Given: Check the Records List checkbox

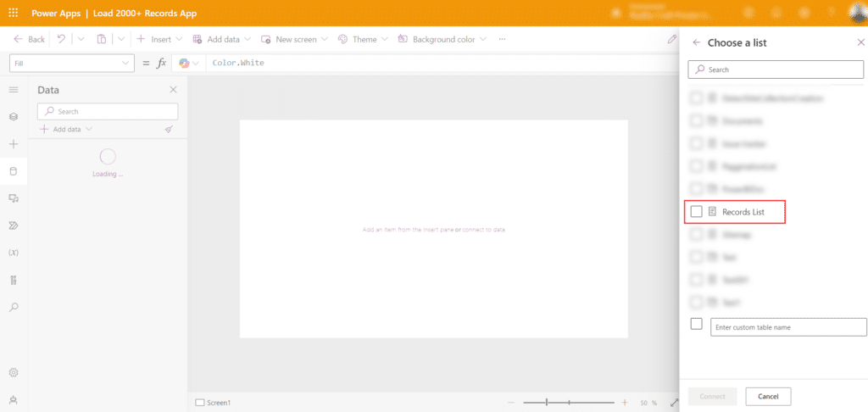Looking at the screenshot, I should [696, 211].
